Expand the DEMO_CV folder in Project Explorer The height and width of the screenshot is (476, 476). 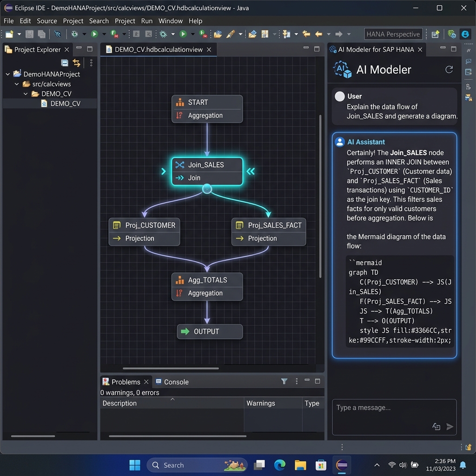pos(26,93)
